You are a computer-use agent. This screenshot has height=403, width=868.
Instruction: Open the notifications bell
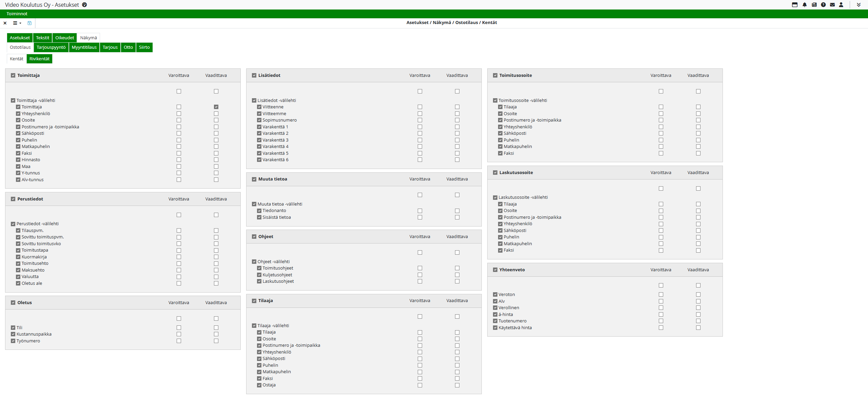point(805,5)
